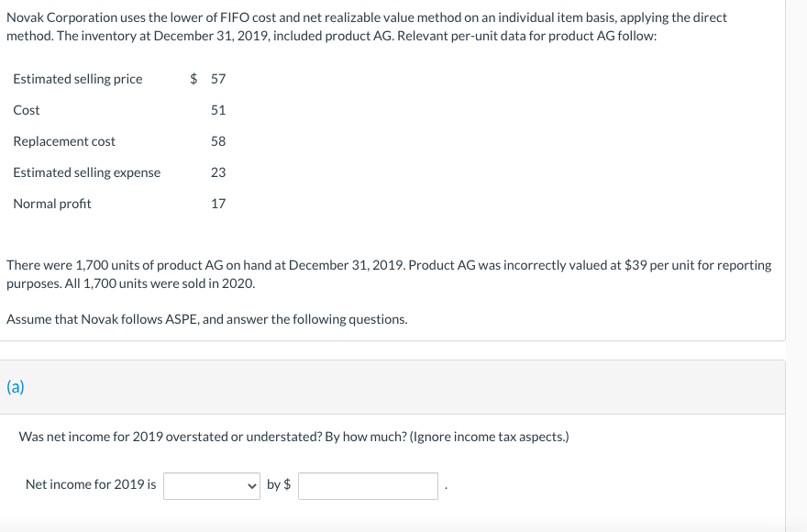807x532 pixels.
Task: Click the dollar sign beside 57
Action: [193, 79]
